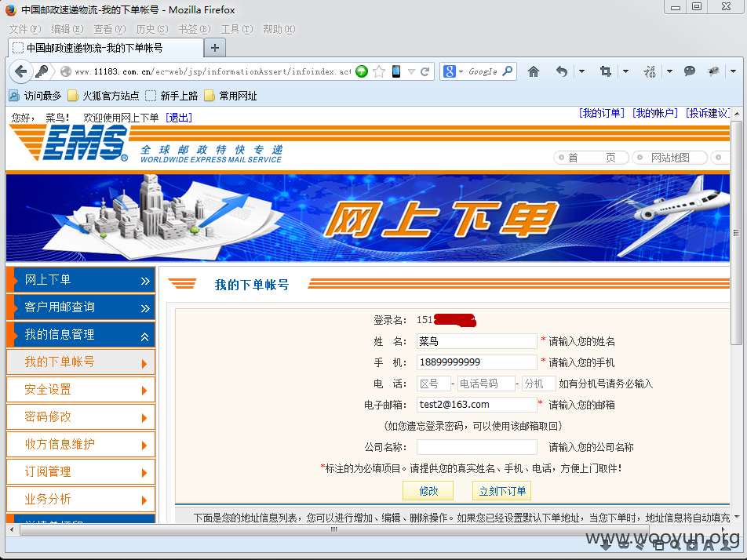Click the 修改 button
Screen dimensions: 747x560
point(428,491)
